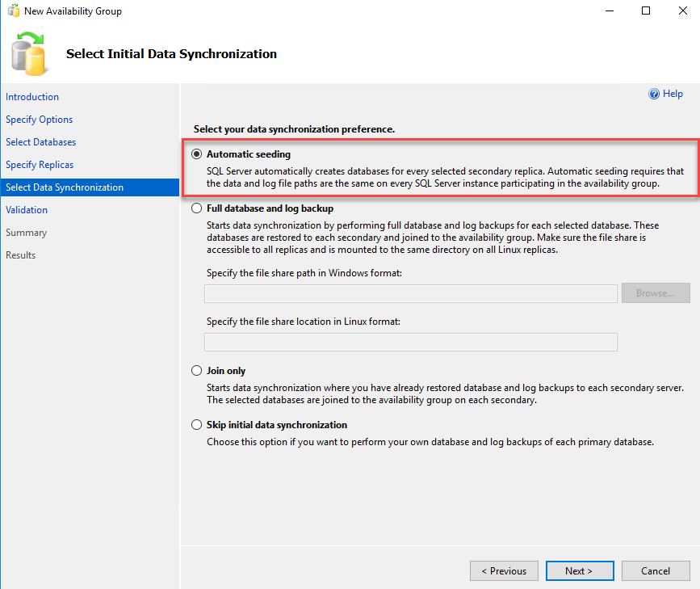
Task: Select the Join only radio button
Action: [x=196, y=371]
